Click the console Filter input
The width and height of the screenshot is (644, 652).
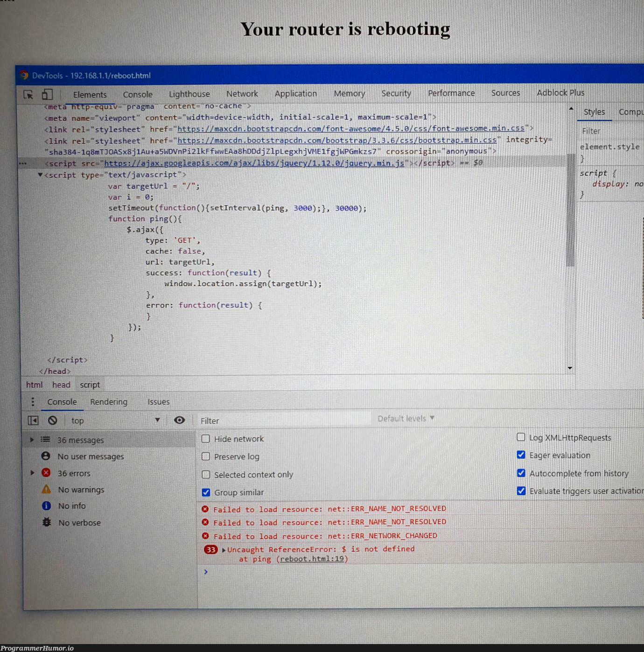pos(285,421)
